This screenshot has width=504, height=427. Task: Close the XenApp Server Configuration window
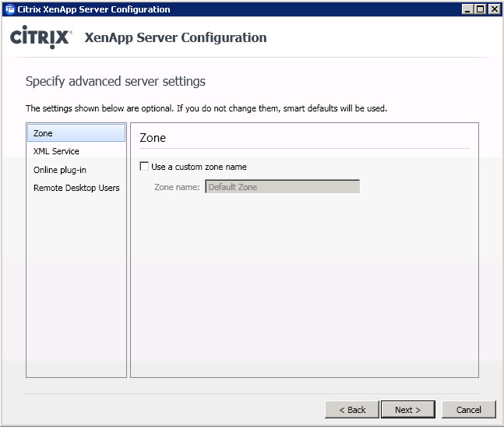[x=495, y=9]
